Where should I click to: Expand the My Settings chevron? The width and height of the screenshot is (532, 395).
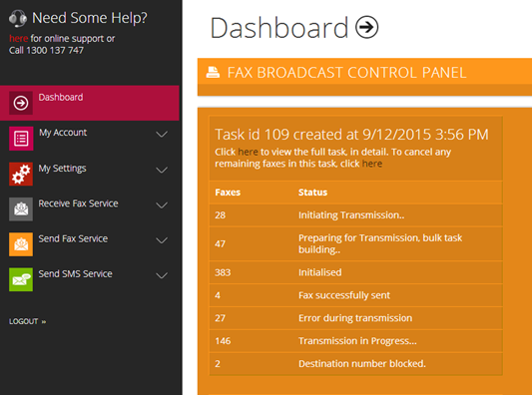(162, 170)
